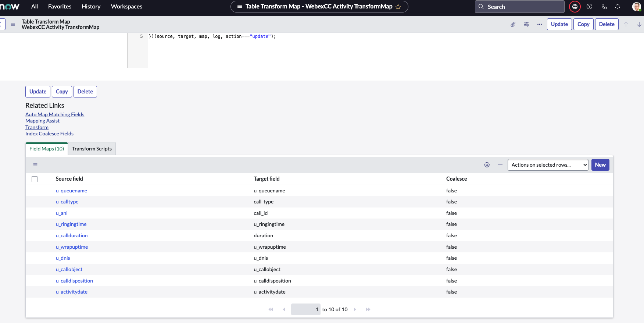Open list personalize gear icon

tap(487, 165)
